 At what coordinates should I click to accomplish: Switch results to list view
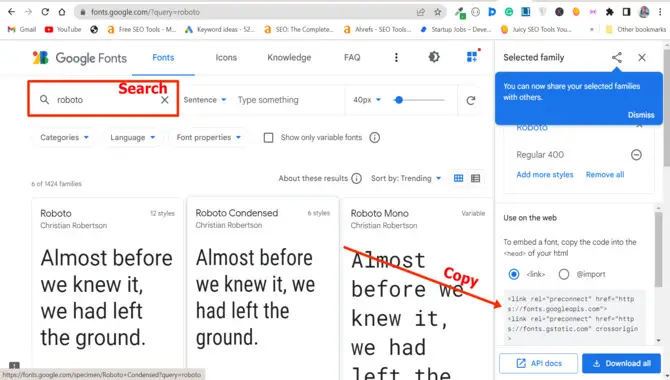click(x=476, y=178)
